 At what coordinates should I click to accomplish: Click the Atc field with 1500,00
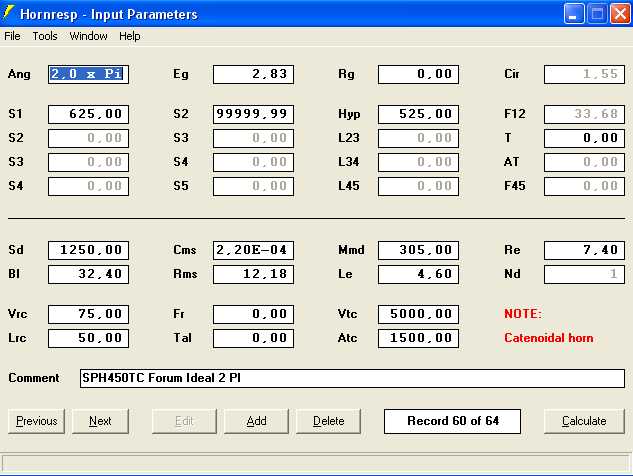[x=418, y=338]
